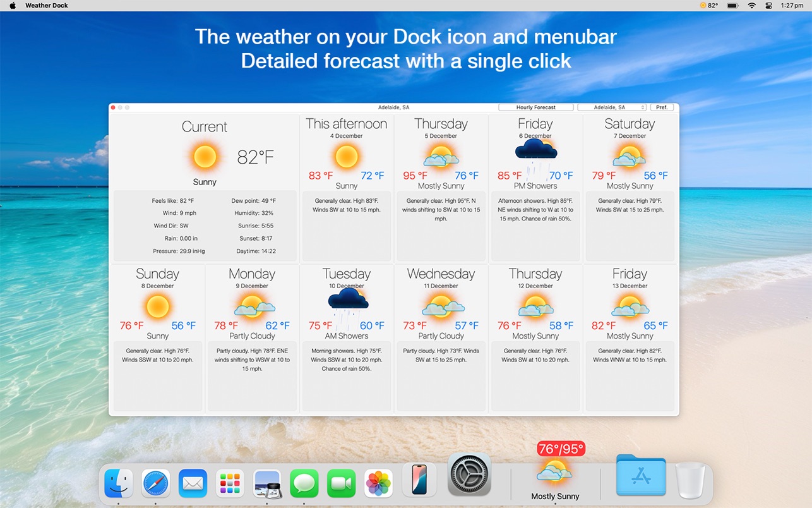This screenshot has width=812, height=508.
Task: Click the Weather Dock icon in the Dock
Action: point(554,473)
